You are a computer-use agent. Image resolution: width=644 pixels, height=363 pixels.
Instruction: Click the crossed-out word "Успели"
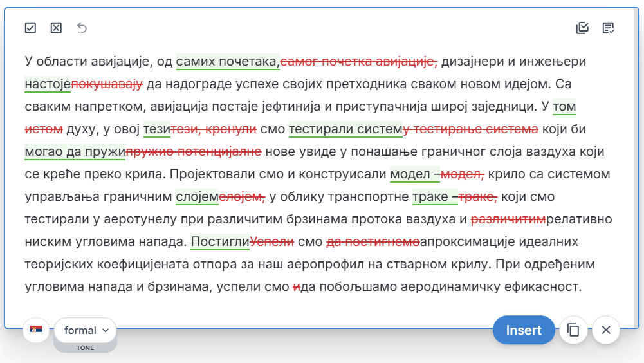click(272, 242)
